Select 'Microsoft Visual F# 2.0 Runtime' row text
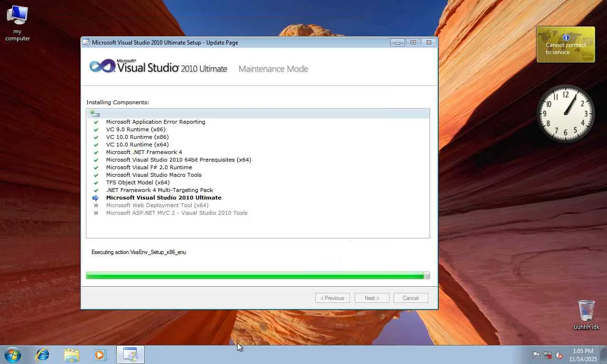This screenshot has height=364, width=607. coord(149,167)
